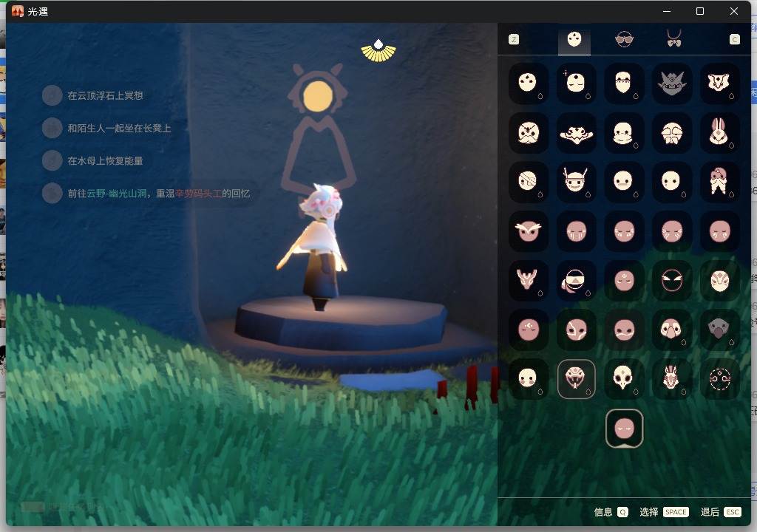
Task: Choose the cream mask with flat rectangular mouth
Action: [x=624, y=182]
